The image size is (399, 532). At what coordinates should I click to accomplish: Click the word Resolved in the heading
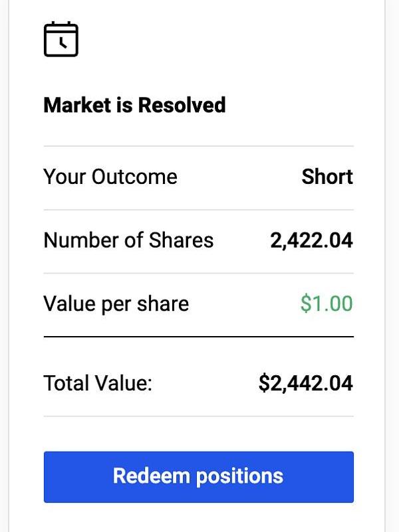tap(182, 105)
